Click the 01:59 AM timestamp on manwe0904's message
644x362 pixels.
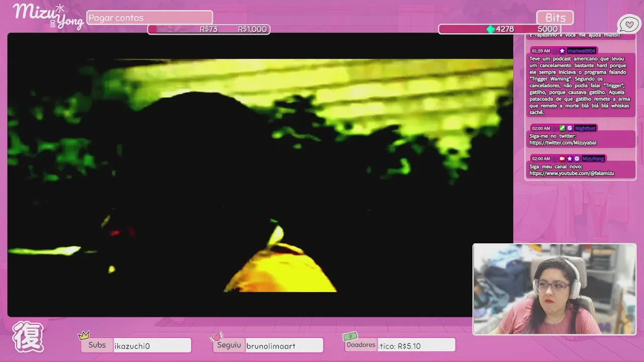click(x=541, y=51)
